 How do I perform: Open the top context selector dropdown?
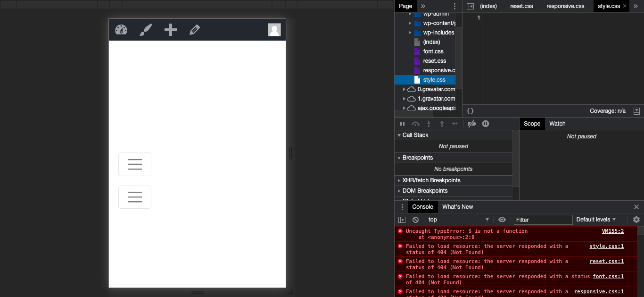[x=458, y=220]
